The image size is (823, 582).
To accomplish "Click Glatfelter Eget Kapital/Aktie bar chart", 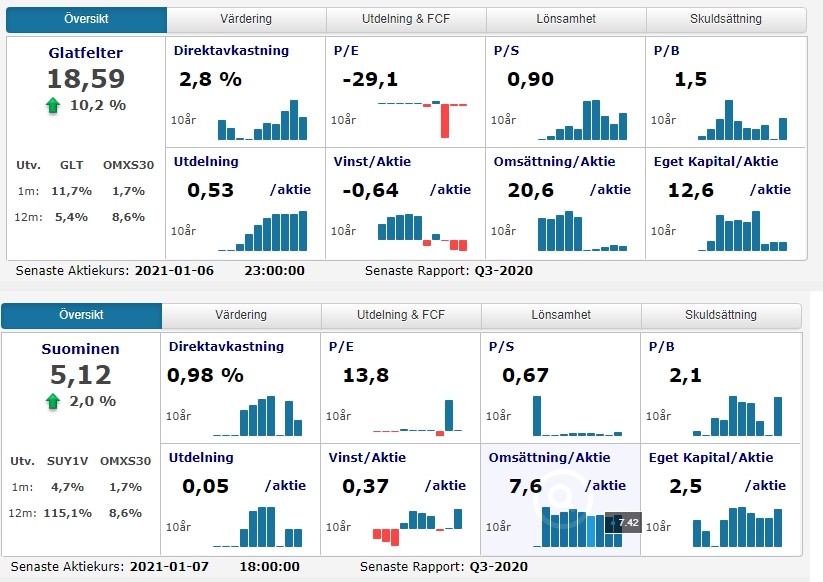I will click(746, 231).
